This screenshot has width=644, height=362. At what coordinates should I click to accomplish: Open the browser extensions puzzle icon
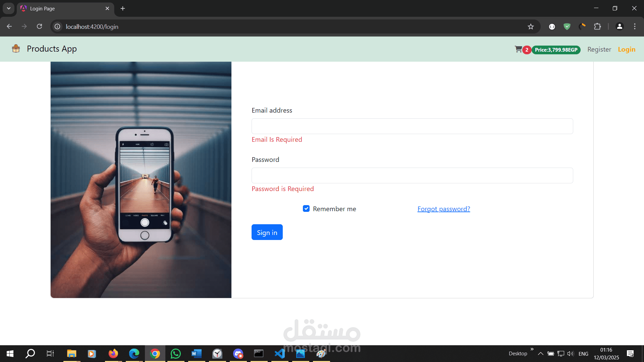tap(597, 26)
